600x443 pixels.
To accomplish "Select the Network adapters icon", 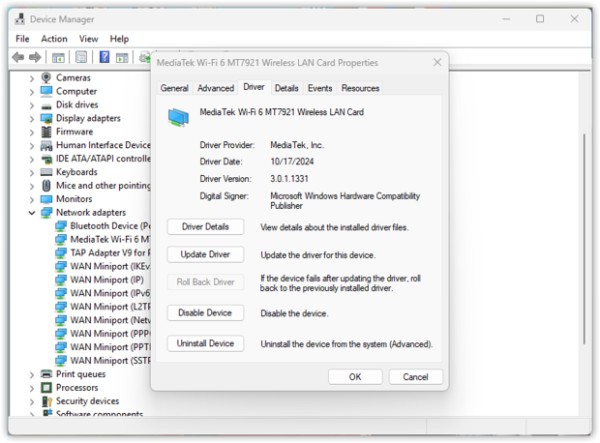I will pyautogui.click(x=46, y=212).
